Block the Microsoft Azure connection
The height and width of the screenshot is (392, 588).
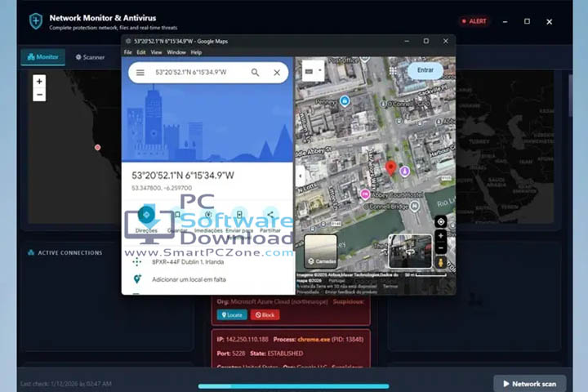265,314
